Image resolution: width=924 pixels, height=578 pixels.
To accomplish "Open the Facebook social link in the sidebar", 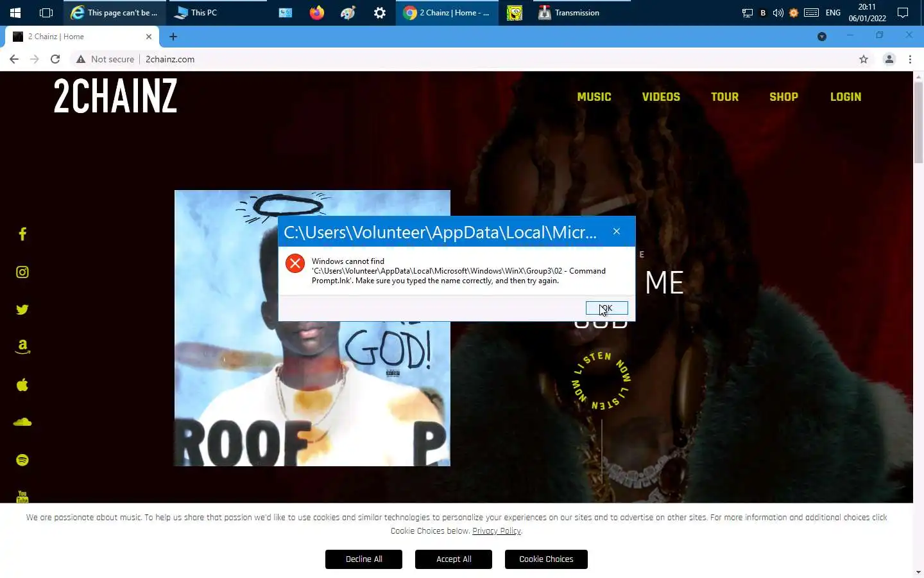I will point(22,234).
